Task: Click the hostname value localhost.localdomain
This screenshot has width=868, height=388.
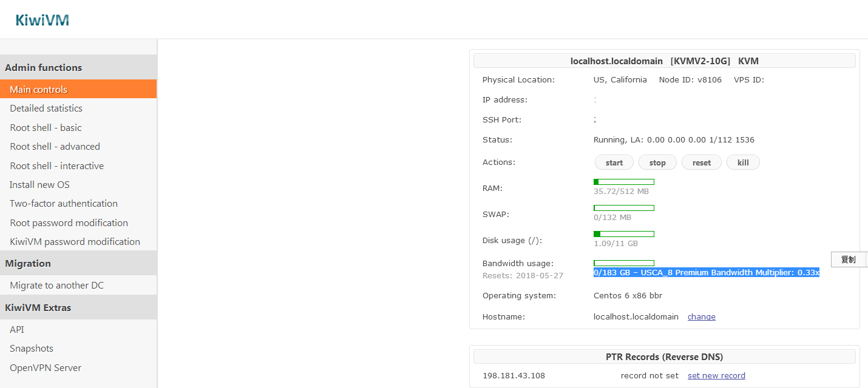Action: (x=636, y=316)
